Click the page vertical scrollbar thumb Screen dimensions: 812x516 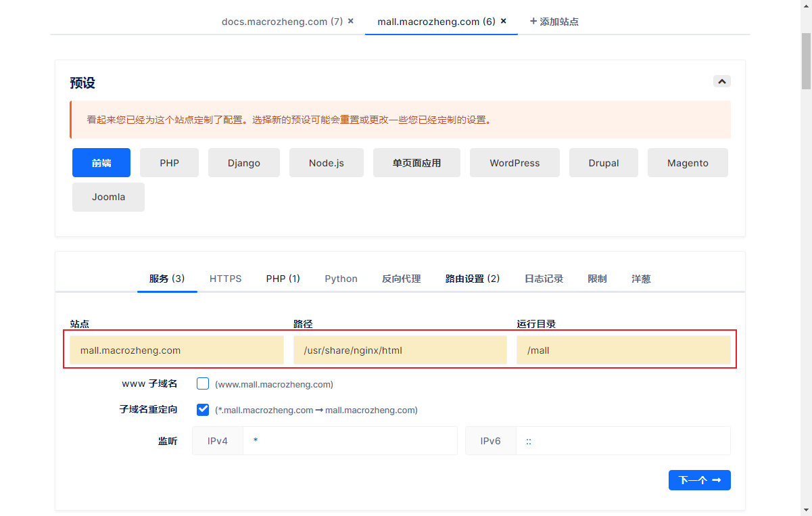[x=806, y=61]
